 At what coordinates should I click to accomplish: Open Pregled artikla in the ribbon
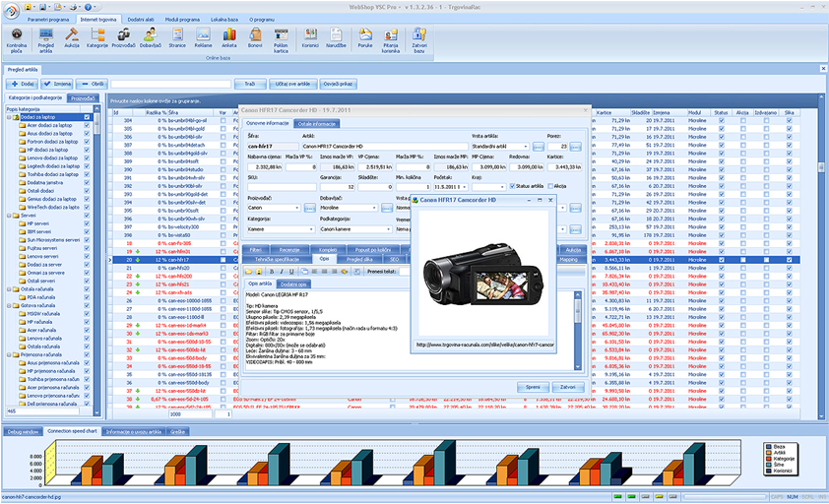(46, 40)
